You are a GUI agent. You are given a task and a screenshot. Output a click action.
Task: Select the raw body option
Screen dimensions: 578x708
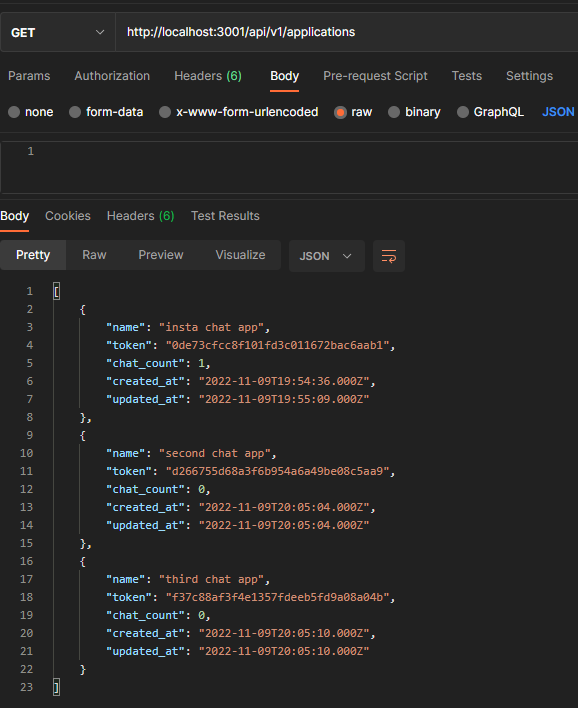353,112
